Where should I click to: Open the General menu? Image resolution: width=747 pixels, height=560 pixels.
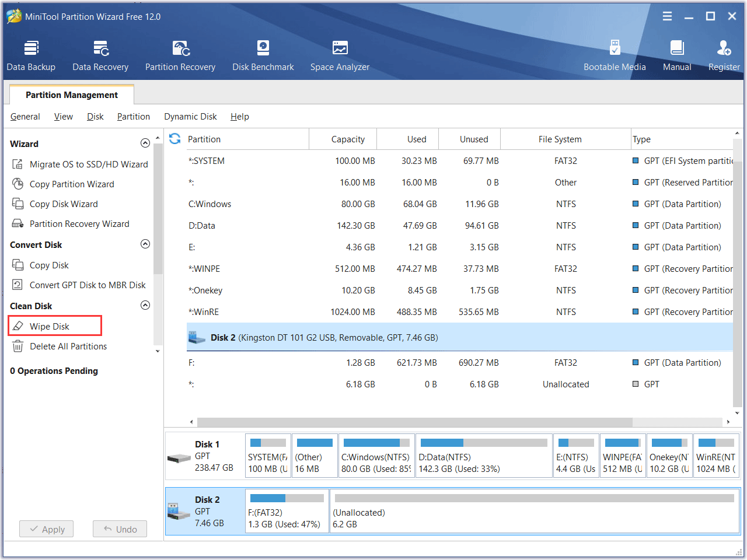25,117
